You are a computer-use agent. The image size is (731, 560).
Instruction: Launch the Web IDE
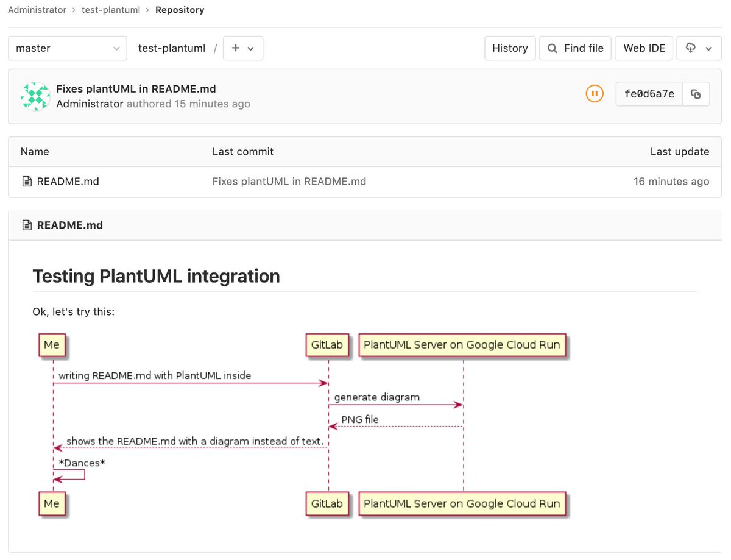(644, 48)
